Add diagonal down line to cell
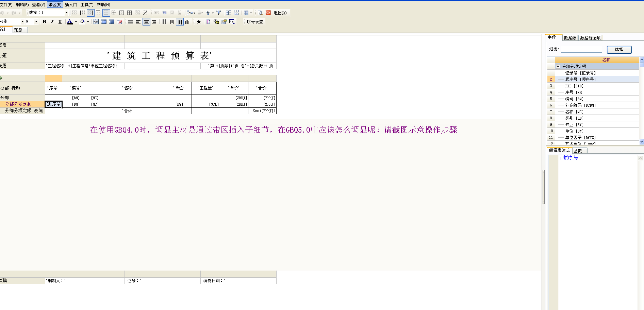The height and width of the screenshot is (310, 644). point(137,13)
